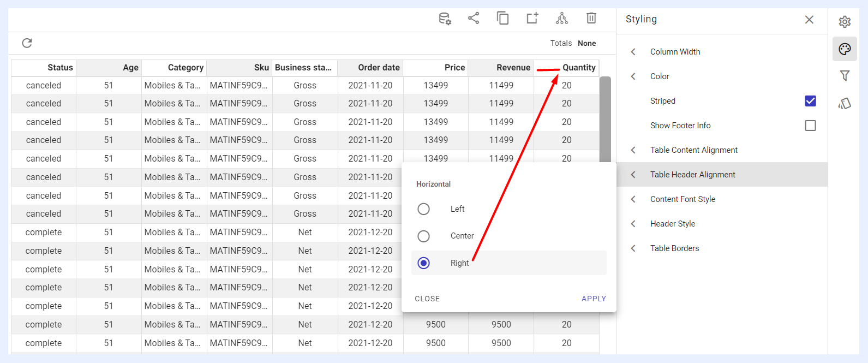Open Table Content Alignment options
The image size is (868, 363).
pyautogui.click(x=722, y=150)
